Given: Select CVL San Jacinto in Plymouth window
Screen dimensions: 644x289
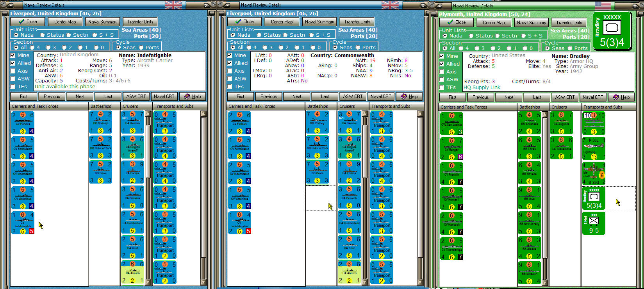Looking at the screenshot, I should click(x=452, y=124).
